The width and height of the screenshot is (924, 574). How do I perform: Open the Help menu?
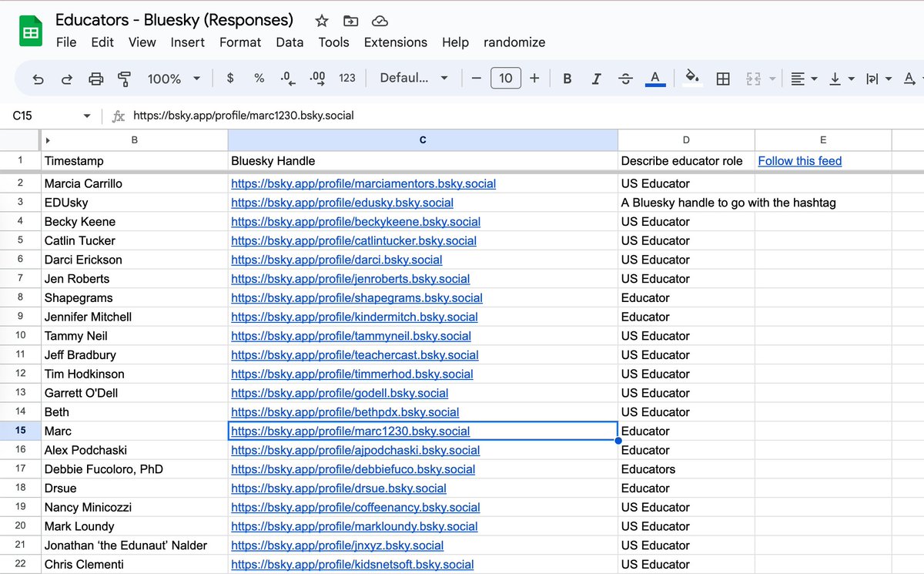point(455,42)
